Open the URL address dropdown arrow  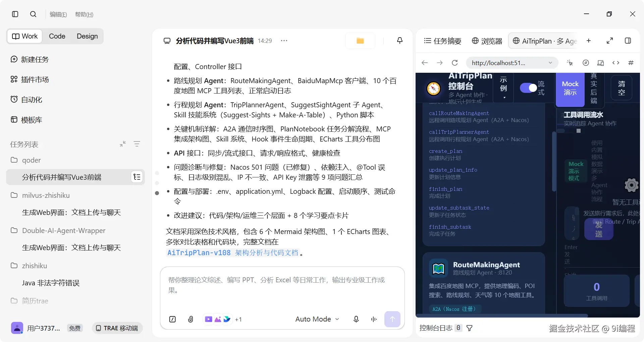pos(550,63)
